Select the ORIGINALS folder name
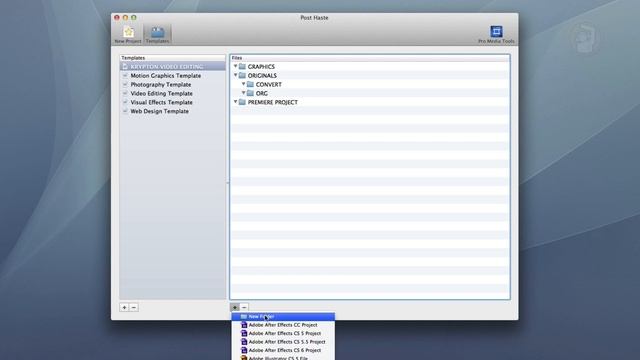640x360 pixels. [x=262, y=76]
